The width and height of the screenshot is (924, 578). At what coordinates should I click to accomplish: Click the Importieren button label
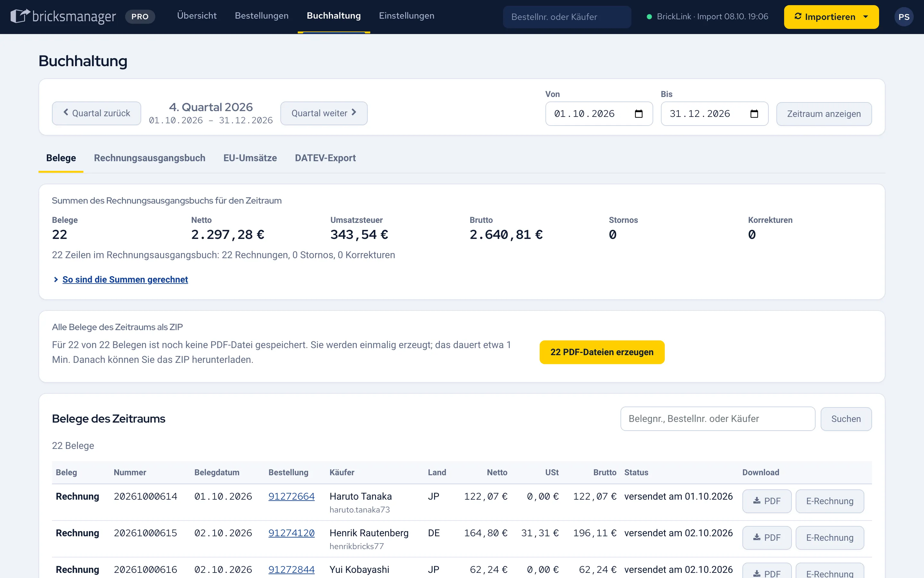coord(830,17)
